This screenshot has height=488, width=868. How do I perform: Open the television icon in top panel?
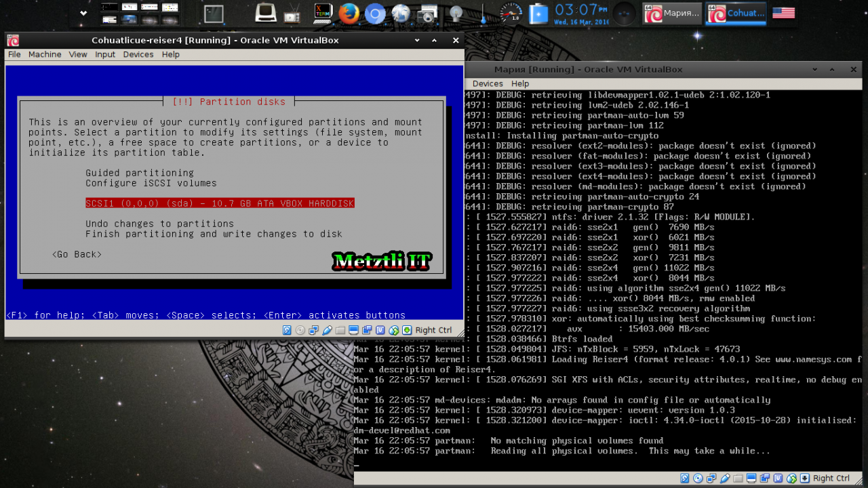[x=292, y=13]
